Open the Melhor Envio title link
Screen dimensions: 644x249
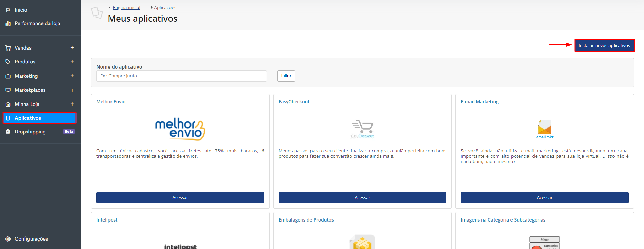111,102
